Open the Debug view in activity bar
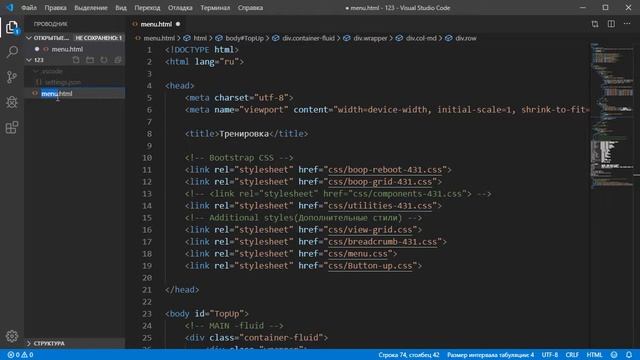Image resolution: width=640 pixels, height=360 pixels. point(12,102)
